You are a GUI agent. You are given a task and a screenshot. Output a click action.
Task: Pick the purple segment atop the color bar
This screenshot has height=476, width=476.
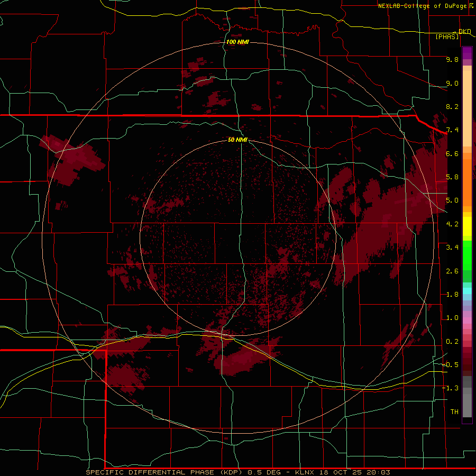point(467,53)
